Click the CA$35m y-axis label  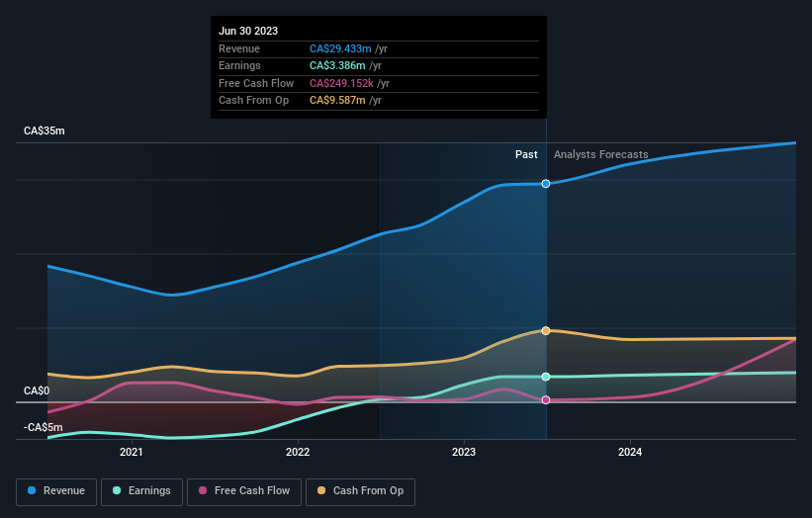coord(45,130)
